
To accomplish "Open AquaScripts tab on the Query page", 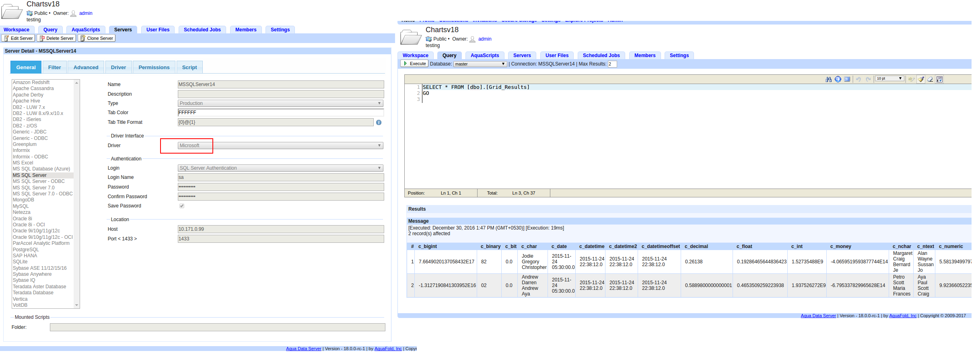I will point(485,55).
